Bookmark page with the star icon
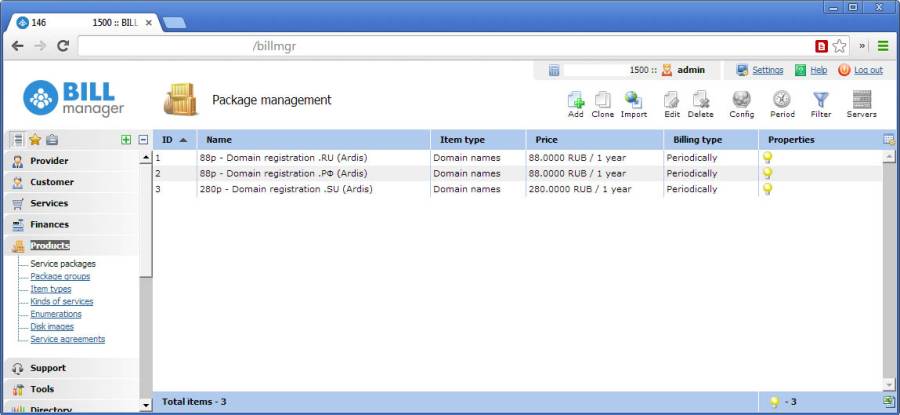This screenshot has width=900, height=415. pyautogui.click(x=840, y=46)
